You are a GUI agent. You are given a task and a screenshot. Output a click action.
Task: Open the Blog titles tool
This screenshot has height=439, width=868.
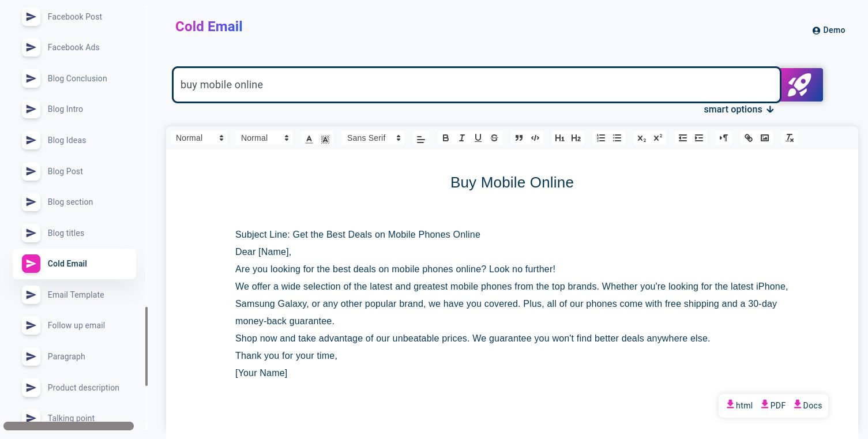(x=74, y=233)
